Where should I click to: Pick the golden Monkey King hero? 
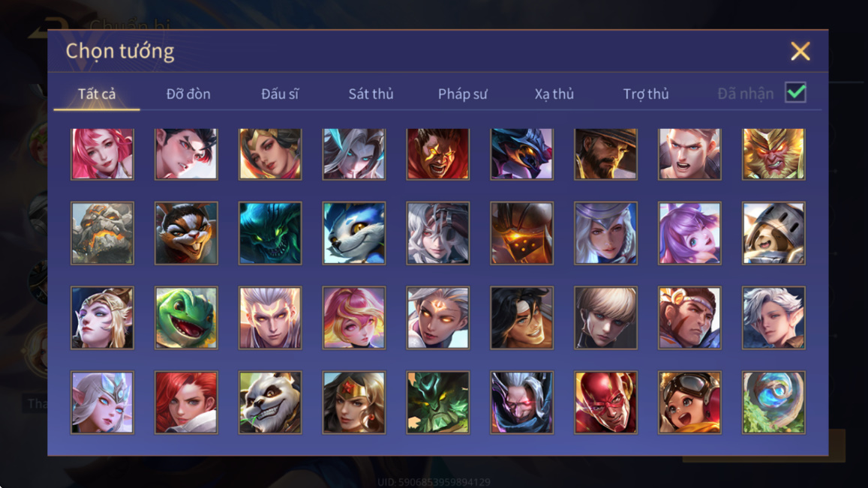click(773, 154)
